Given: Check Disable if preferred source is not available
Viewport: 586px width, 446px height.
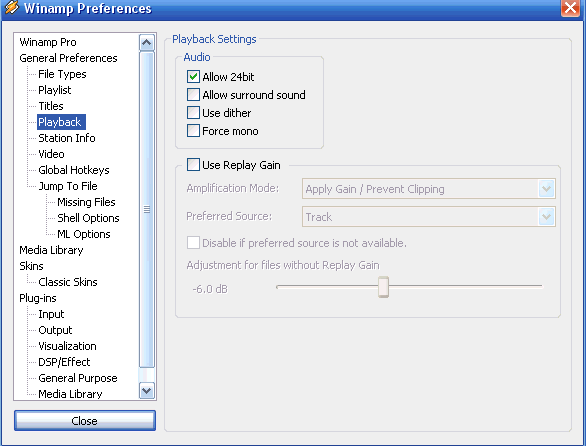Looking at the screenshot, I should 193,243.
